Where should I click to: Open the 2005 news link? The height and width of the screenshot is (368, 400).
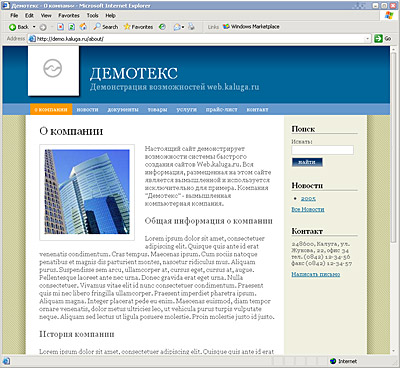(x=308, y=199)
